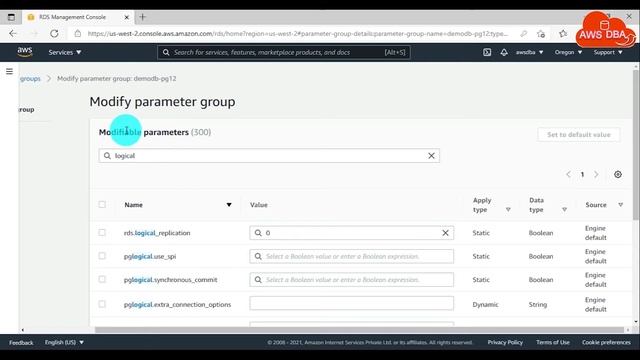Select all parameters checkbox in header
This screenshot has height=360, width=640.
(x=102, y=204)
